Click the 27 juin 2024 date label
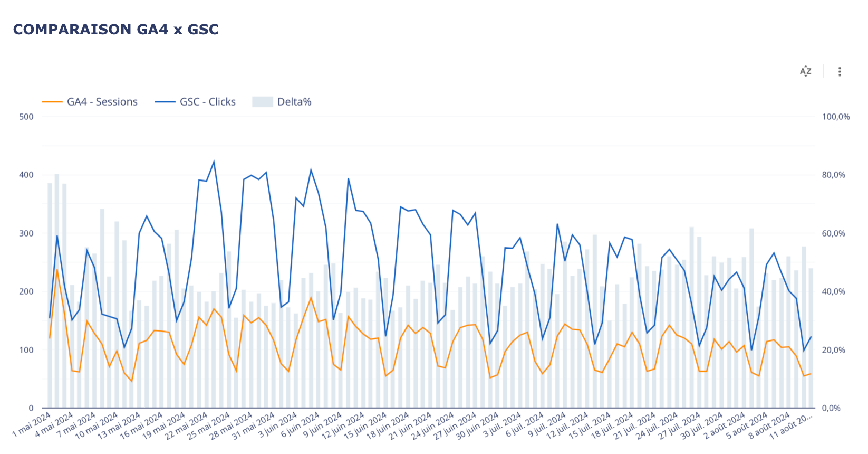This screenshot has height=454, width=868. 455,425
